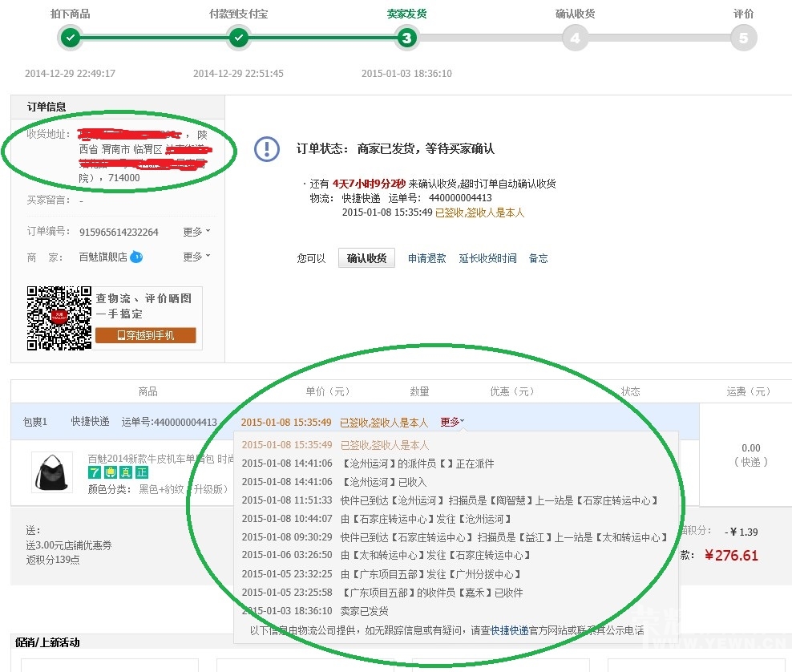Screen dimensions: 792x672
Task: Click the Wangwang chat icon beside 百魅旗舰店
Action: [136, 257]
